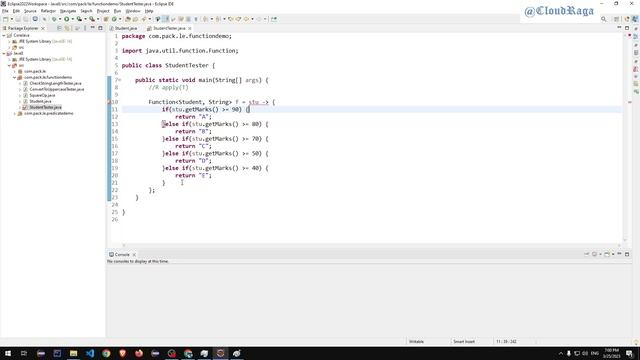This screenshot has height=360, width=640.
Task: Click the External Tools run icon
Action: tap(92, 19)
